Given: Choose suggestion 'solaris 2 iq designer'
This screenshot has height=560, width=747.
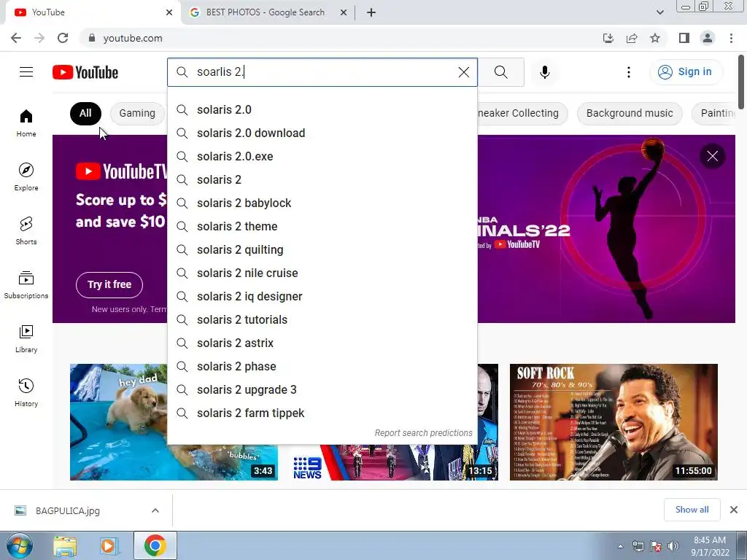Looking at the screenshot, I should click(322, 296).
